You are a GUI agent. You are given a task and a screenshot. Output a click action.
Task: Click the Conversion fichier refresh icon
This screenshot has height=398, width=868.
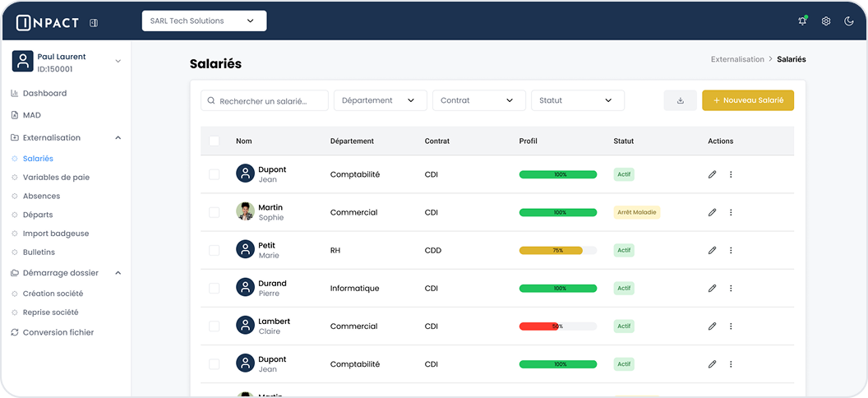pos(15,333)
